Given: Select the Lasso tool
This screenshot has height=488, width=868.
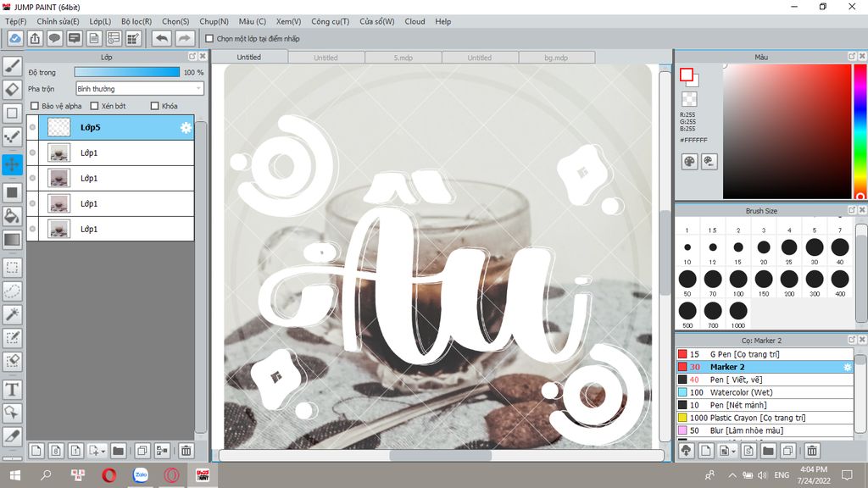Looking at the screenshot, I should tap(12, 291).
